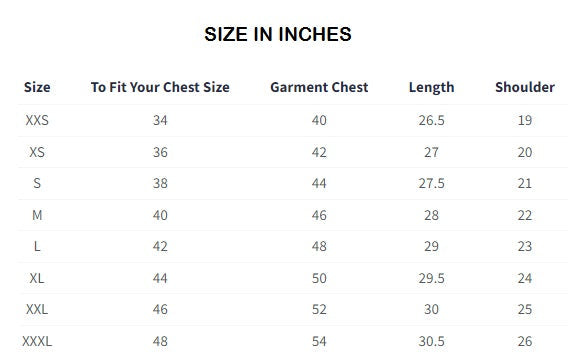
Task: Select length value 30.5 in XXXL row
Action: tap(431, 341)
